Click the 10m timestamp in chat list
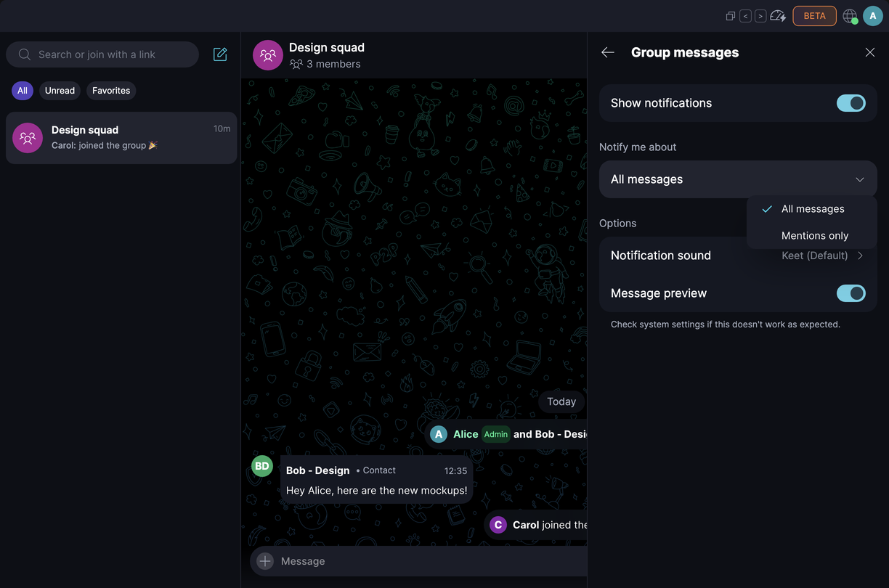The image size is (889, 588). [x=222, y=128]
